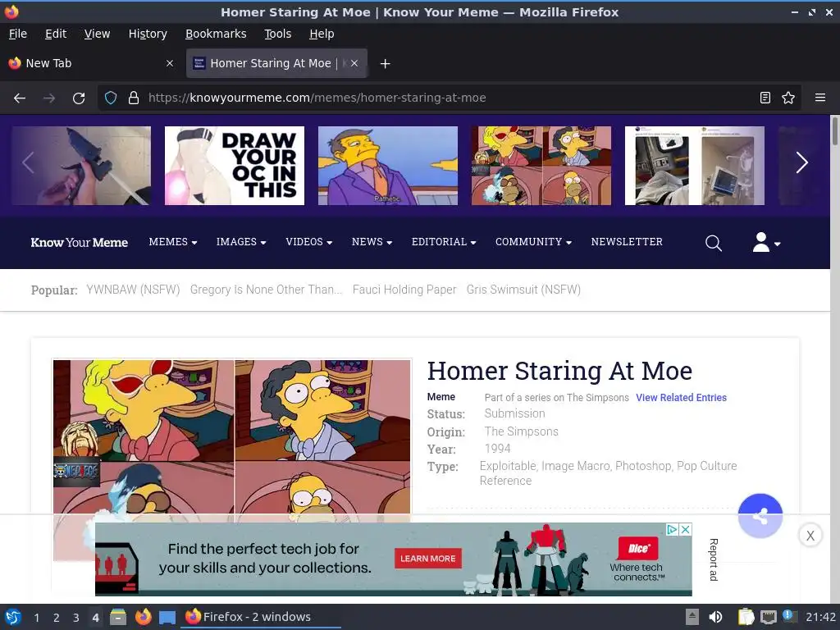Focus the Firefox - 2 windows taskbar button
The height and width of the screenshot is (630, 840).
(261, 617)
